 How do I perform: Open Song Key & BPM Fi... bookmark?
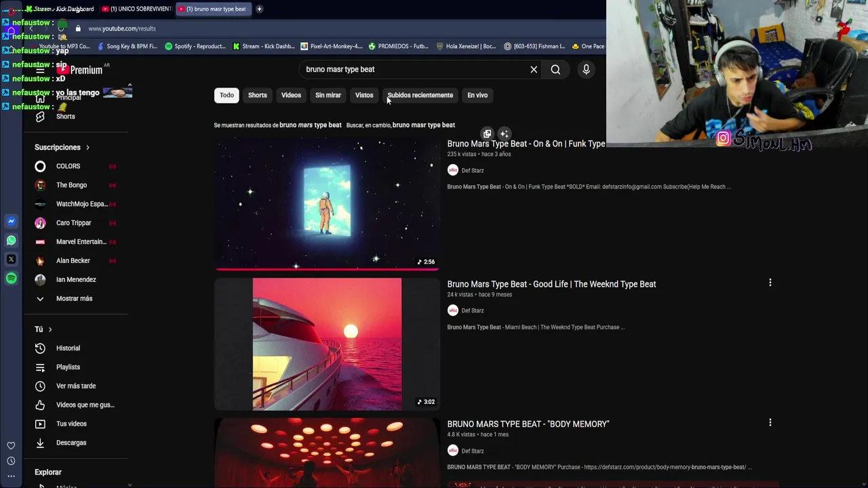(127, 46)
